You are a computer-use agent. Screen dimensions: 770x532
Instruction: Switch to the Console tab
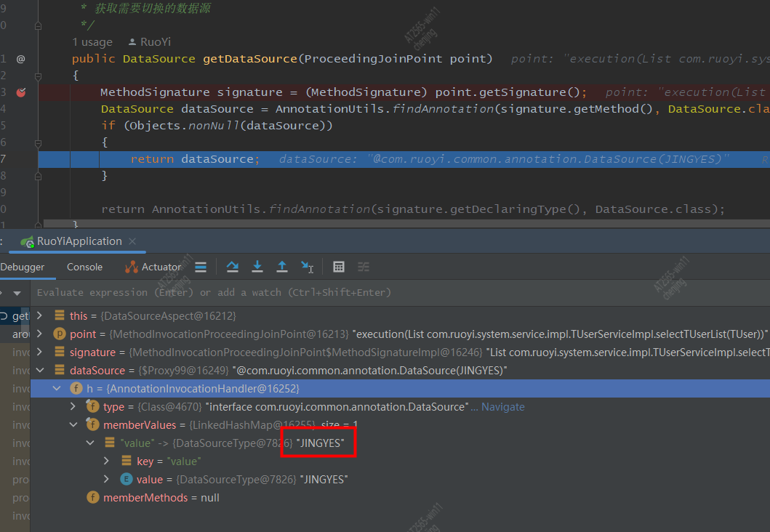coord(84,267)
